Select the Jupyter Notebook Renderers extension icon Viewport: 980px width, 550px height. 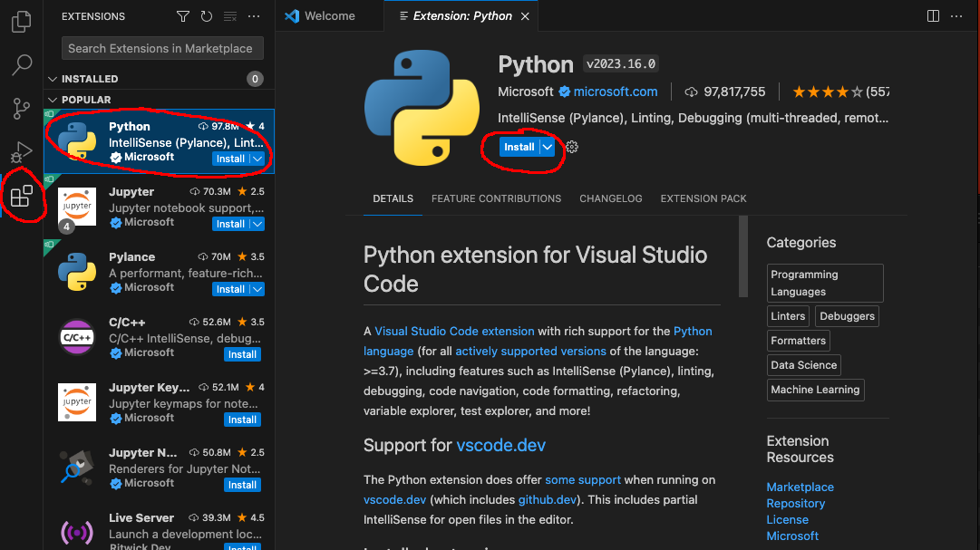tap(77, 467)
